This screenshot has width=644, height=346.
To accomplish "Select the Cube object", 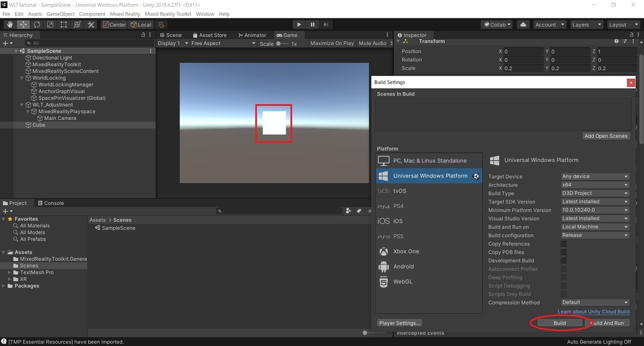I will point(39,125).
